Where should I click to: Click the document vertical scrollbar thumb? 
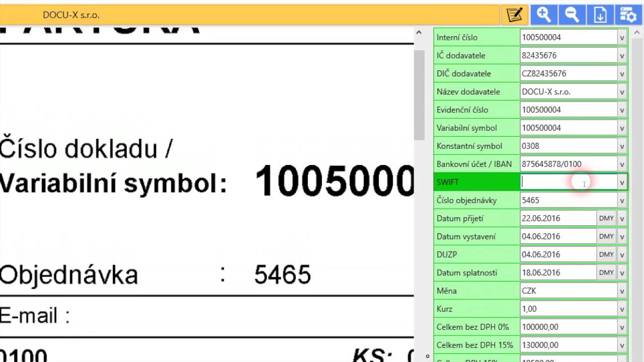pyautogui.click(x=420, y=96)
